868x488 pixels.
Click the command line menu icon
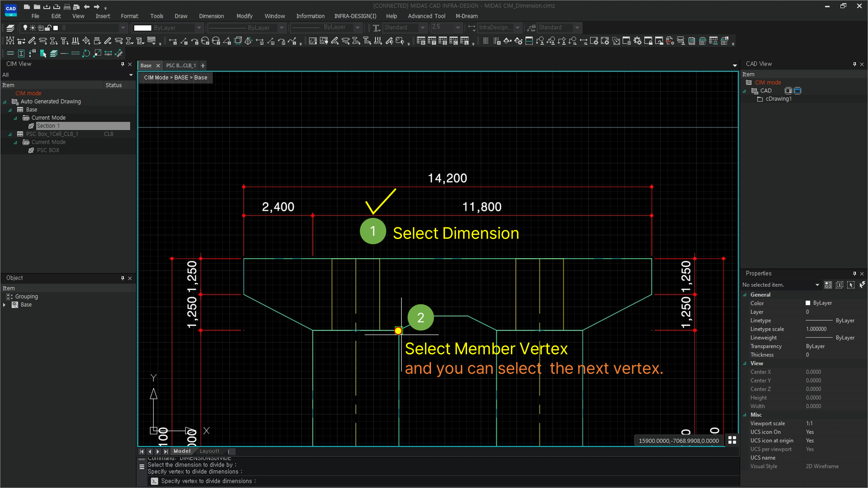(x=141, y=467)
